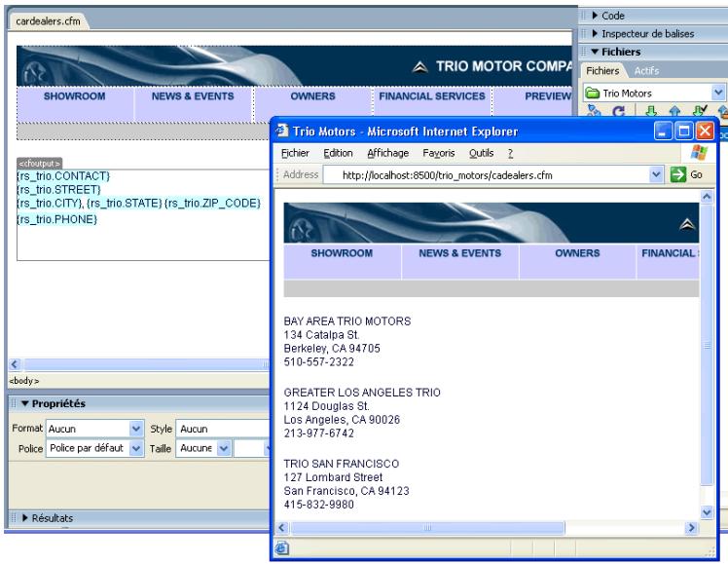Switch to the Actifs tab
This screenshot has height=564, width=728.
[x=646, y=70]
